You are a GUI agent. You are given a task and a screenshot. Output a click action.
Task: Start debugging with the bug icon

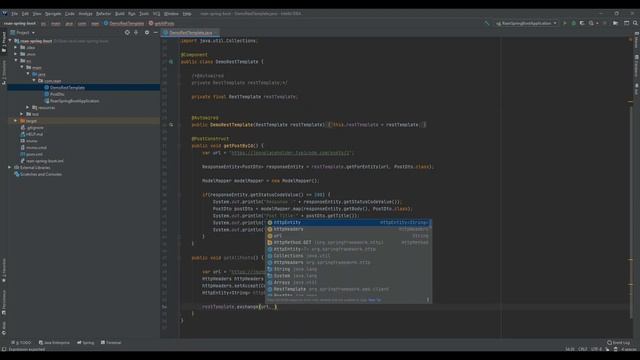click(x=573, y=23)
